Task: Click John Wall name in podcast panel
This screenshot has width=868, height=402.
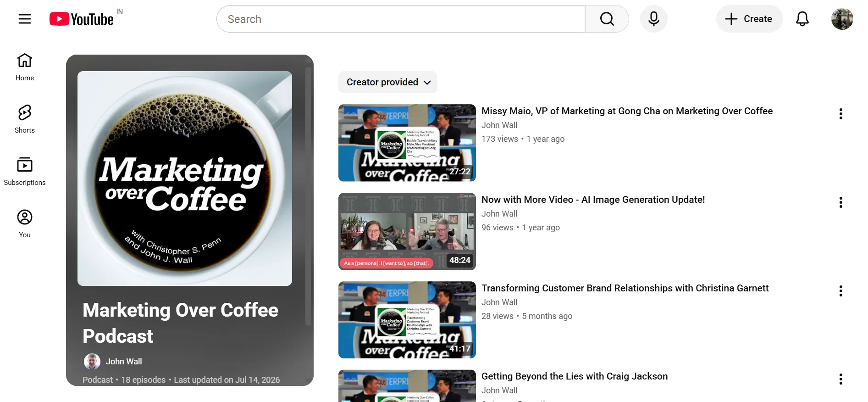Action: [124, 362]
